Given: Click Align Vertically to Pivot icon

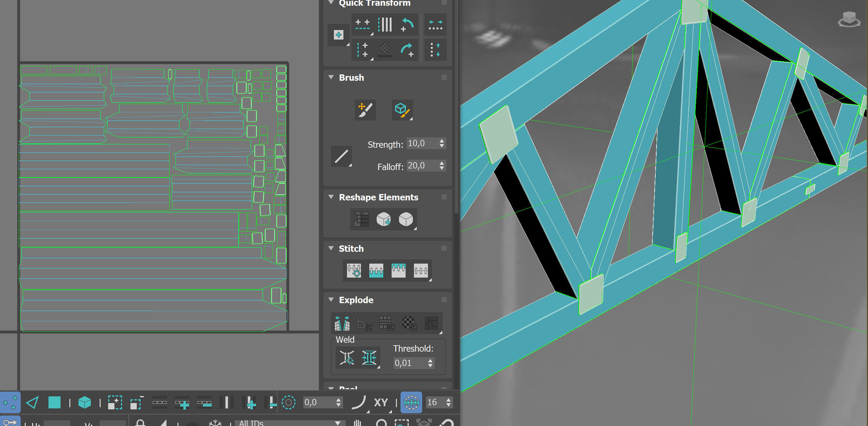Looking at the screenshot, I should [x=363, y=50].
